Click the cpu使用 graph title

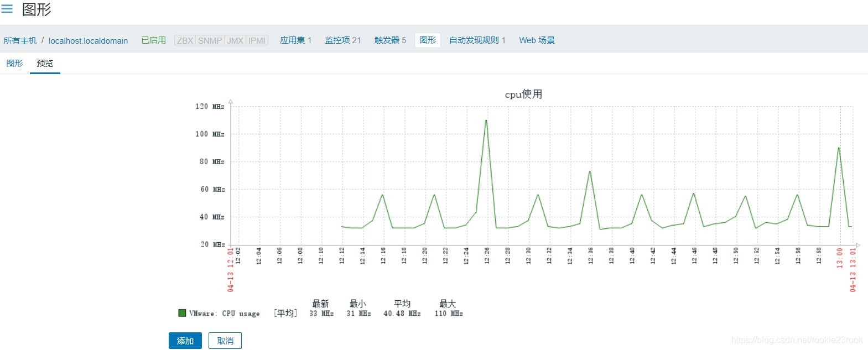coord(523,94)
